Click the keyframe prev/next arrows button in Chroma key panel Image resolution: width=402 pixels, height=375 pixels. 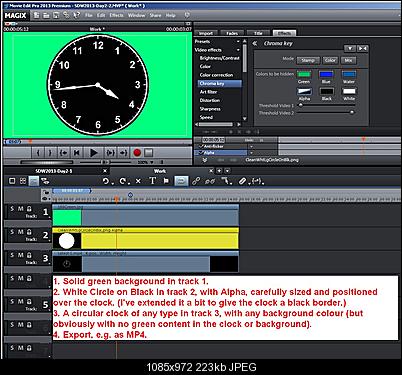click(x=362, y=49)
